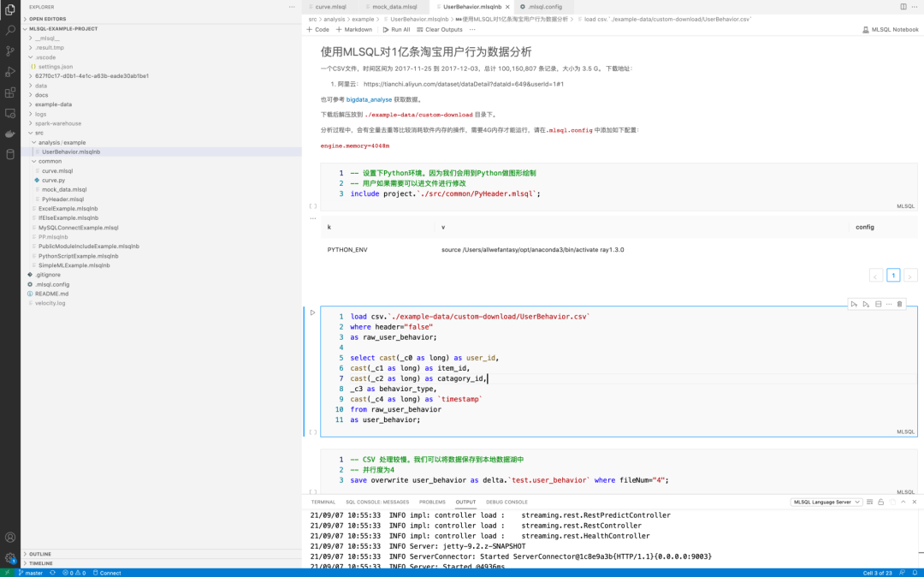The width and height of the screenshot is (924, 577).
Task: Open settings.json in the explorer
Action: tap(56, 67)
